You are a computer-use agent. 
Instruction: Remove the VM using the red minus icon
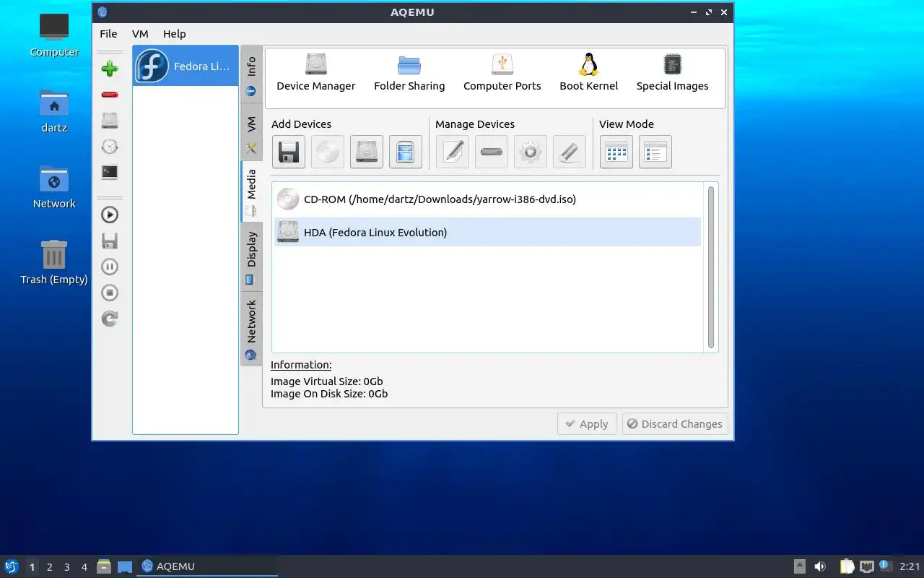110,95
